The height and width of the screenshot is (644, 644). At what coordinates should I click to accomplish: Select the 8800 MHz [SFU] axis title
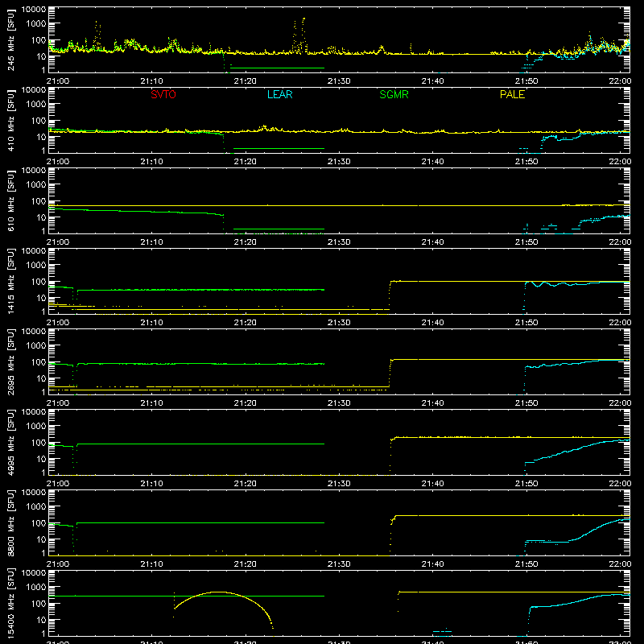pos(11,522)
